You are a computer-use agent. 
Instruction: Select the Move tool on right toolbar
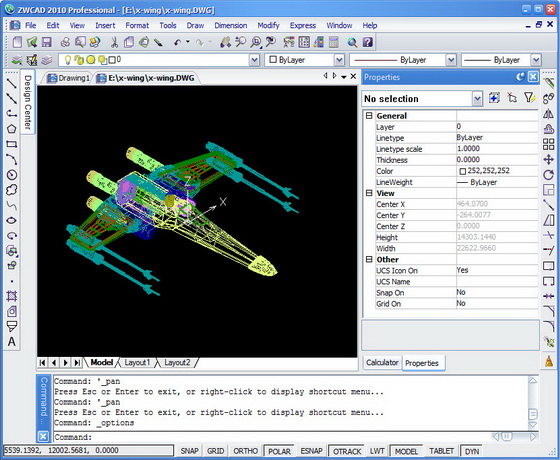(548, 160)
